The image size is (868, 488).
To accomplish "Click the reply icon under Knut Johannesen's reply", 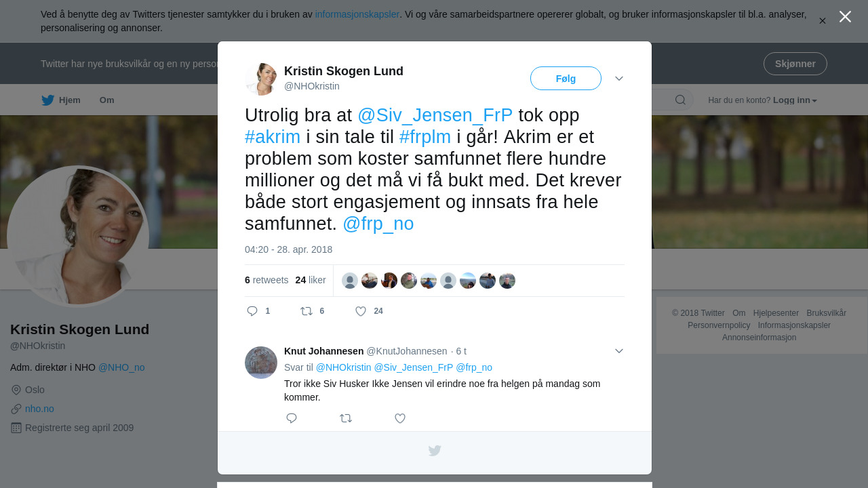I will tap(292, 418).
